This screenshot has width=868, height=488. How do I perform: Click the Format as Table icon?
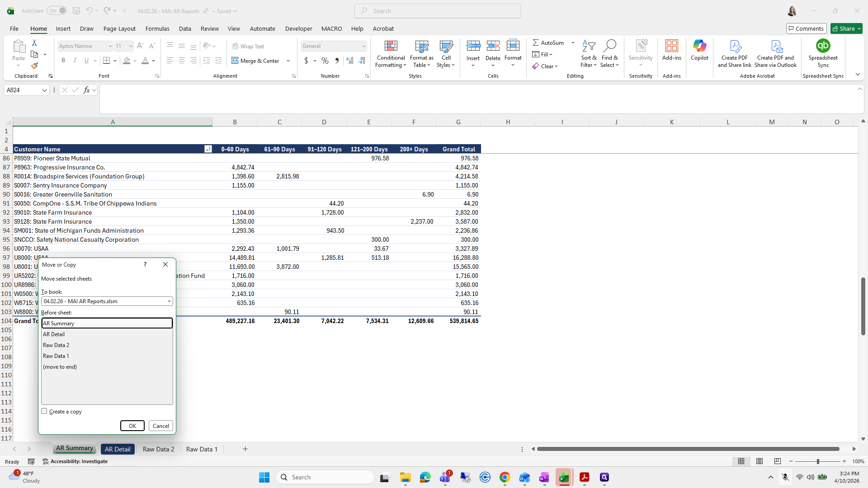click(x=421, y=46)
